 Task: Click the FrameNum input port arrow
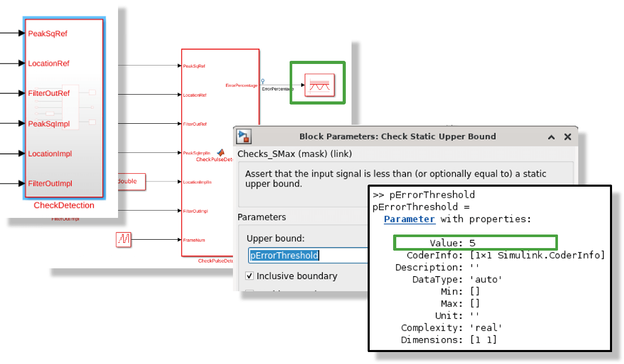click(x=179, y=239)
